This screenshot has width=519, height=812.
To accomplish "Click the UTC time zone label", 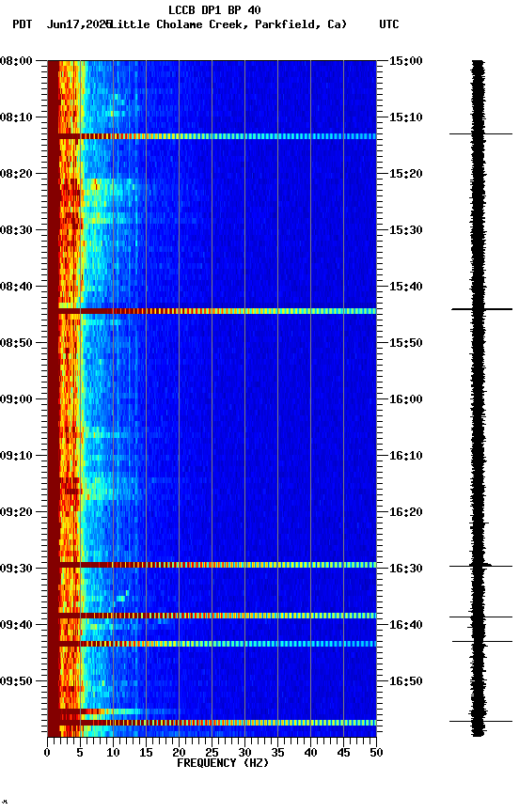I will 389,24.
